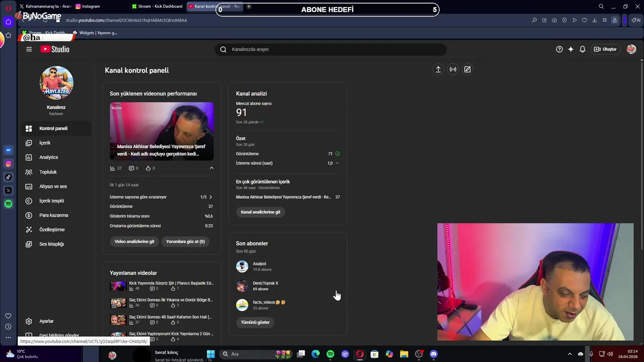644x362 pixels.
Task: Open Discord from the taskbar
Action: tap(434, 354)
